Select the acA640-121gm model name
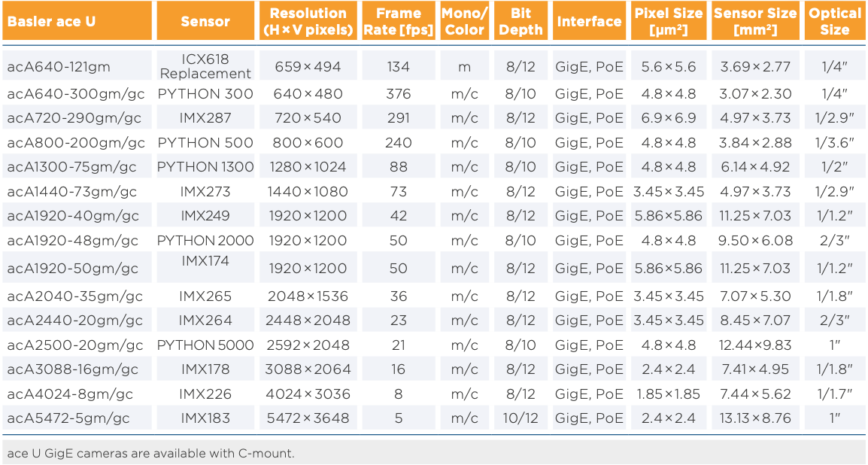The height and width of the screenshot is (465, 868). pos(59,66)
